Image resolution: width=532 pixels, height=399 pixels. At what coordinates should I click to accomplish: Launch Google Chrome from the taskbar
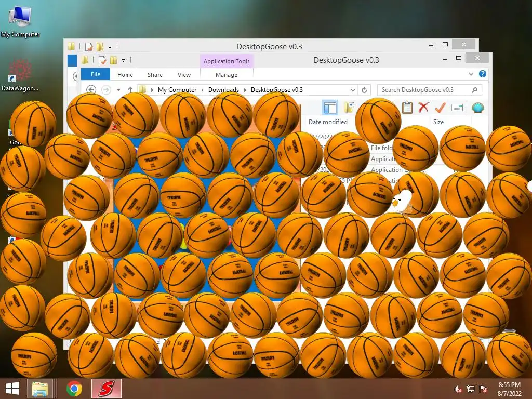(74, 389)
